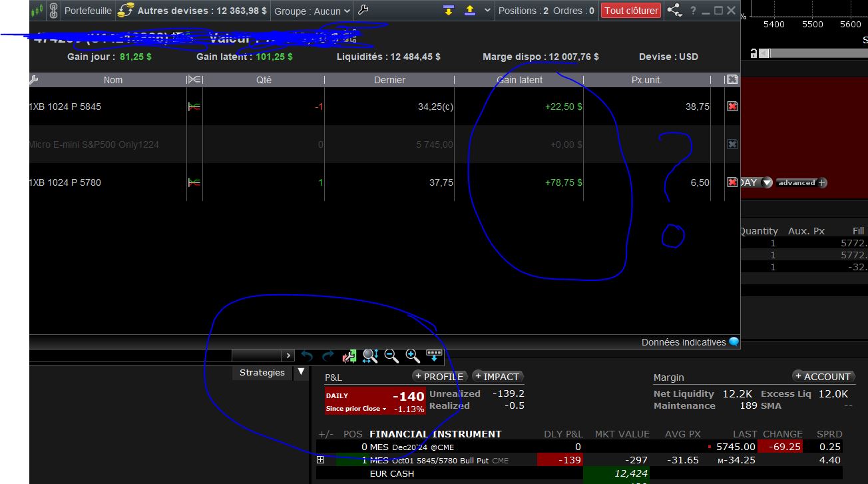This screenshot has width=868, height=484.
Task: Click the right arrow on the scroll bar
Action: click(288, 356)
